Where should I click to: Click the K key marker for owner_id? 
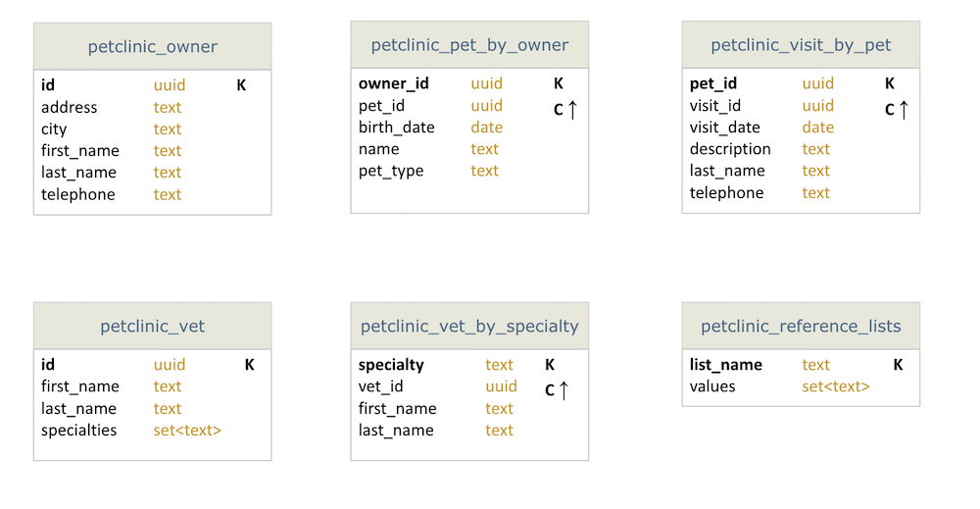click(x=559, y=84)
